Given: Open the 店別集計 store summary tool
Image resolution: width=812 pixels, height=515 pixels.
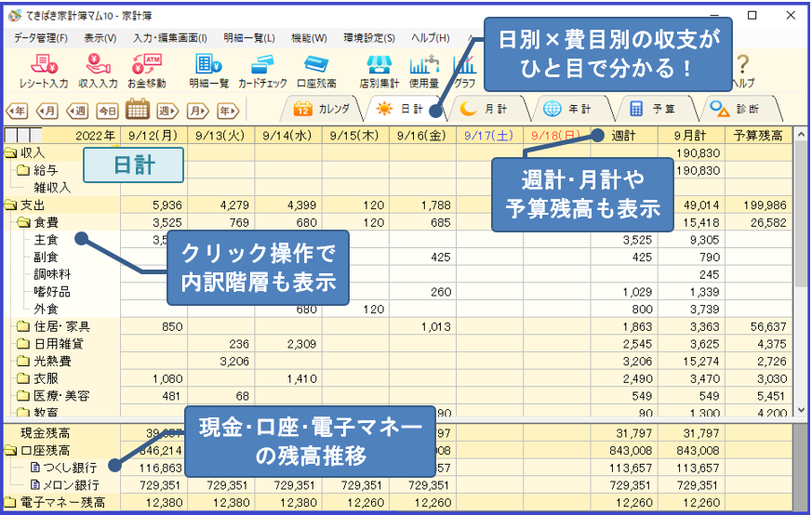Looking at the screenshot, I should (x=379, y=71).
